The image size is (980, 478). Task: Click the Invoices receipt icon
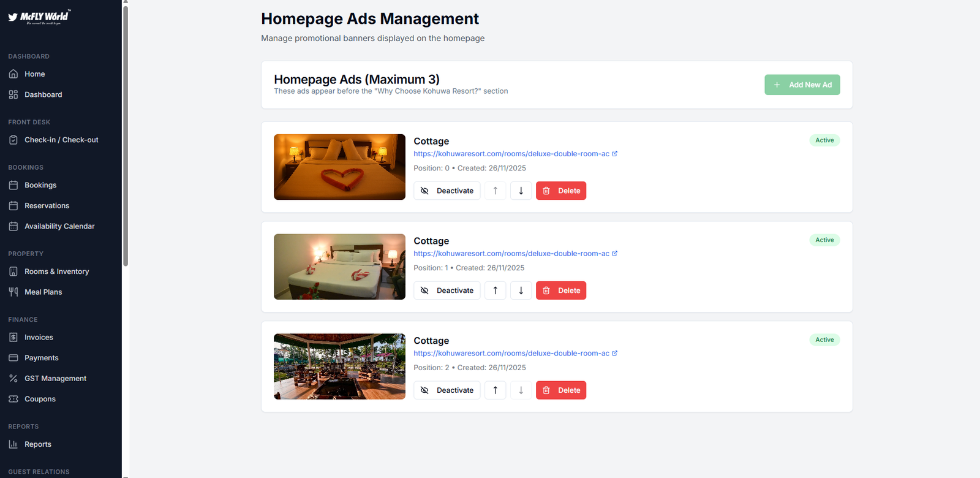(x=13, y=338)
